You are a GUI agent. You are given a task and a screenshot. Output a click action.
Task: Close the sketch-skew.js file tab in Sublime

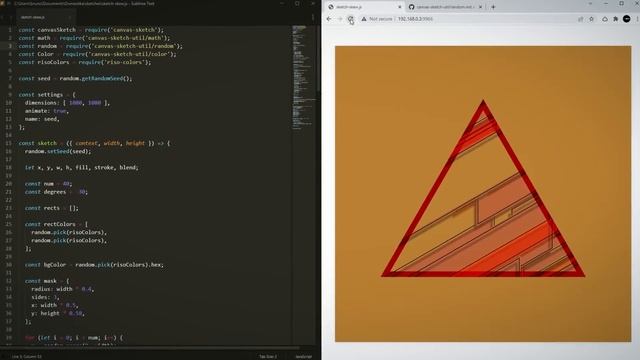[70, 18]
